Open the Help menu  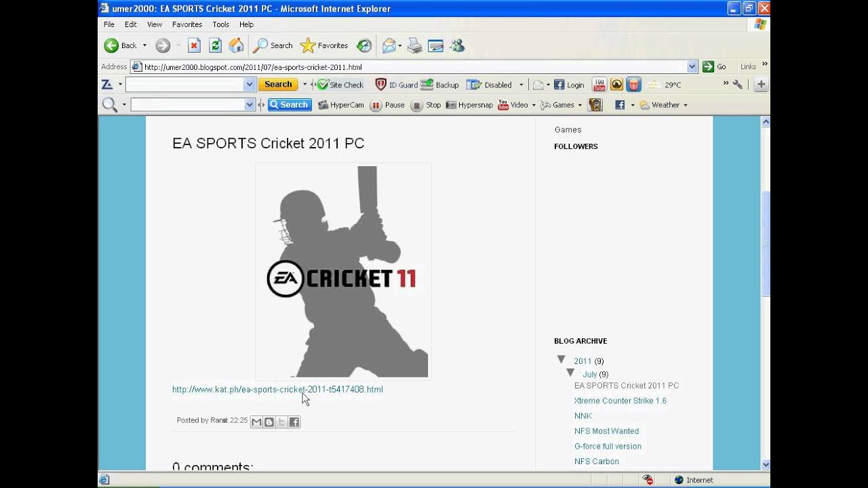click(x=246, y=24)
